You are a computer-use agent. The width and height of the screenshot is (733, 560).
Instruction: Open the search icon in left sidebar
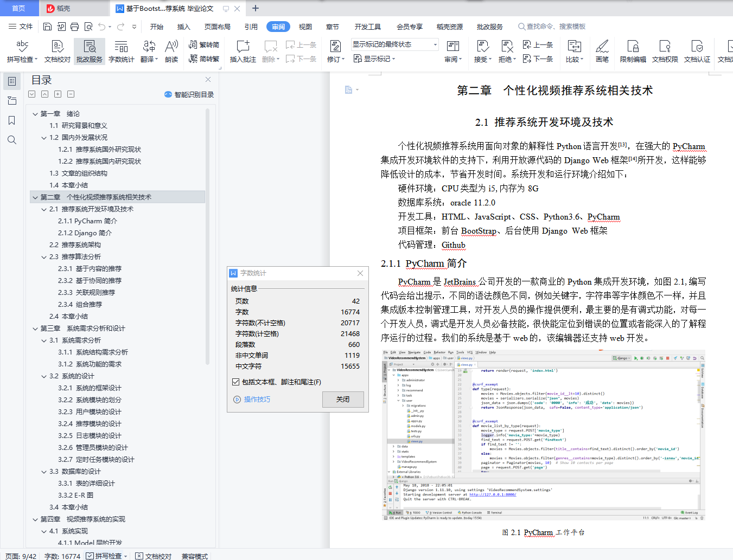[x=12, y=140]
